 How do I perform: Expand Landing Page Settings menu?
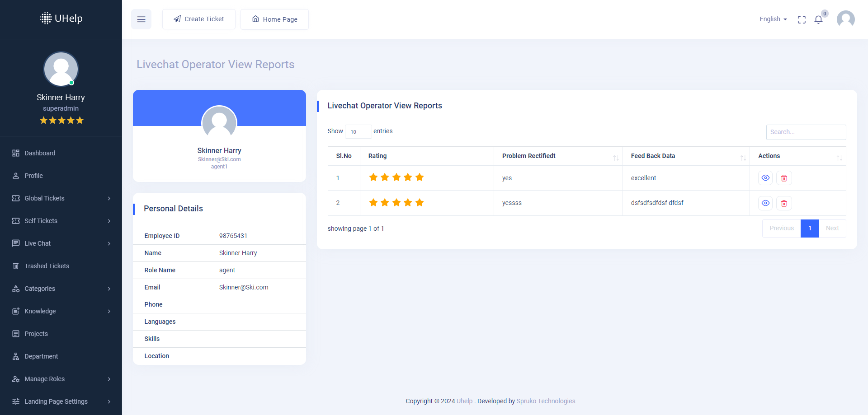pos(56,401)
